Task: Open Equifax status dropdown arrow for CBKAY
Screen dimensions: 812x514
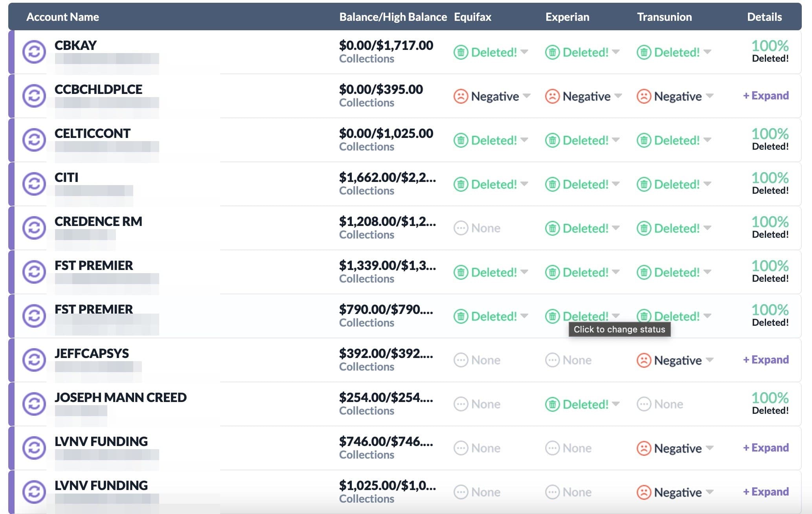Action: [524, 51]
